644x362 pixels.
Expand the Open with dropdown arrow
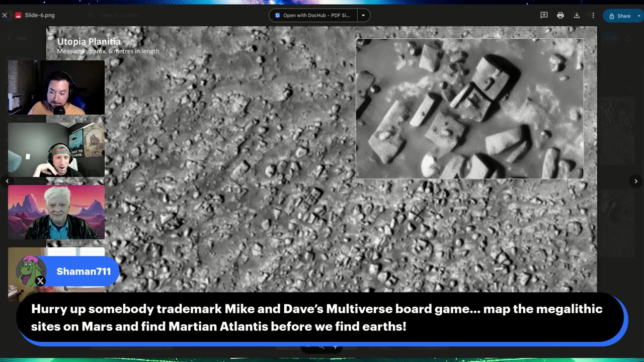click(363, 16)
